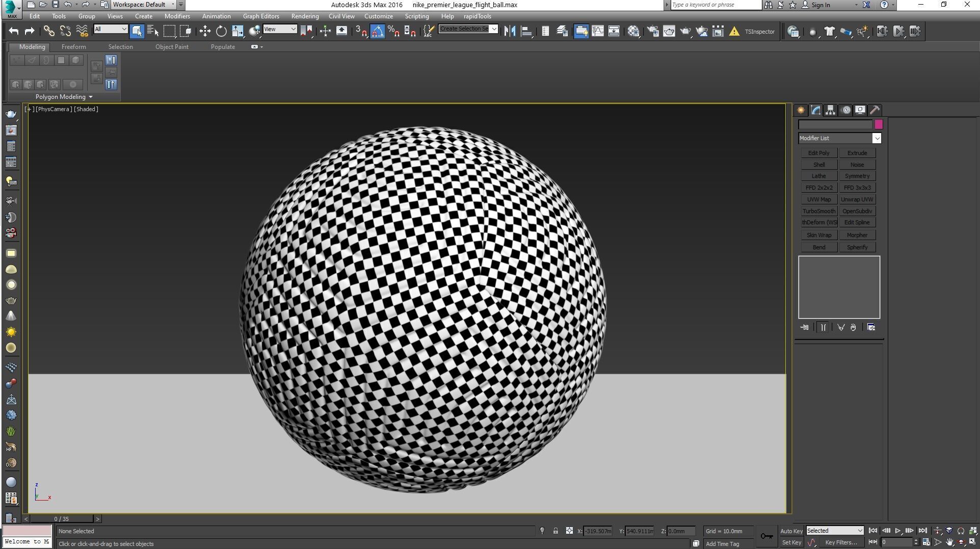Click the pink object color swatch
The image size is (980, 549).
[878, 124]
